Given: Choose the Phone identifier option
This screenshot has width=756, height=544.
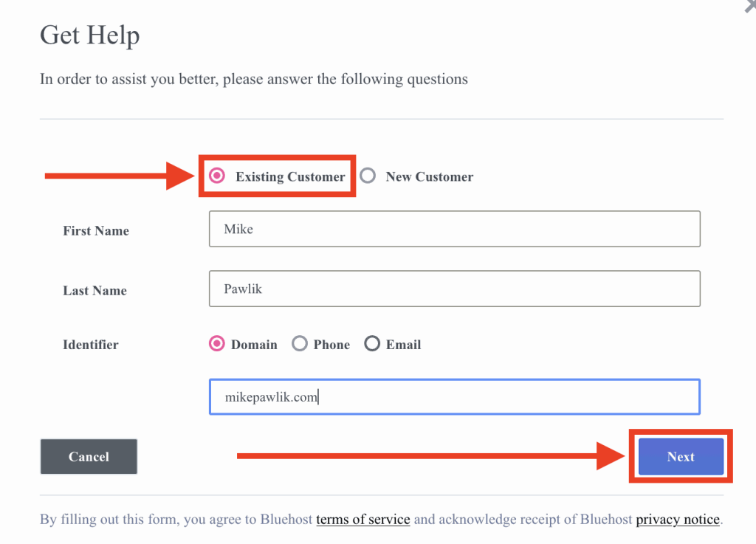Looking at the screenshot, I should pos(299,344).
